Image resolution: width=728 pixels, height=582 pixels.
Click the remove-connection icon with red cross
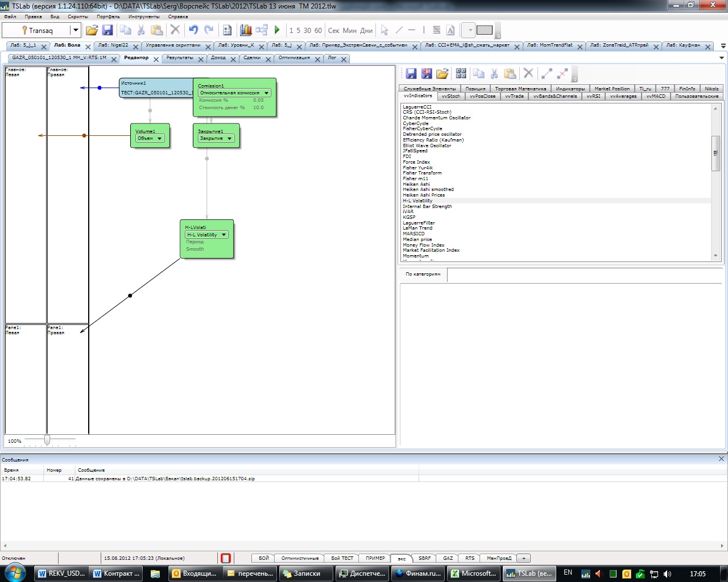pyautogui.click(x=562, y=73)
